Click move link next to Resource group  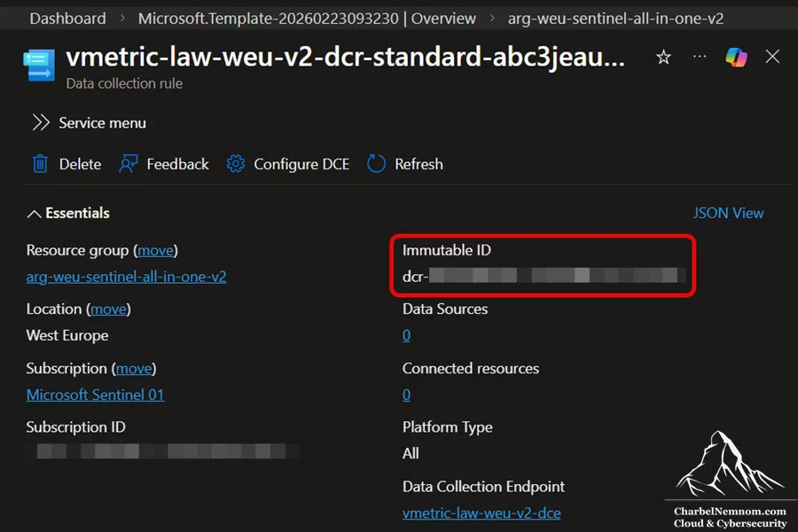156,250
